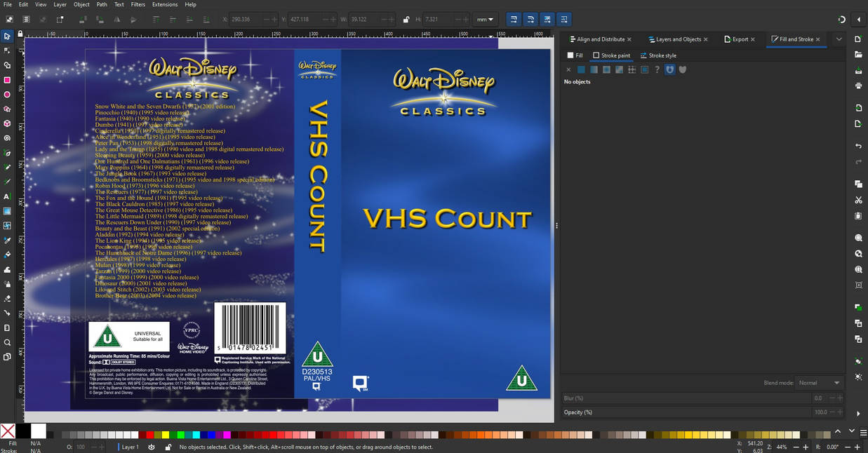Choose linear gradient paint icon
868x453 pixels.
point(594,69)
